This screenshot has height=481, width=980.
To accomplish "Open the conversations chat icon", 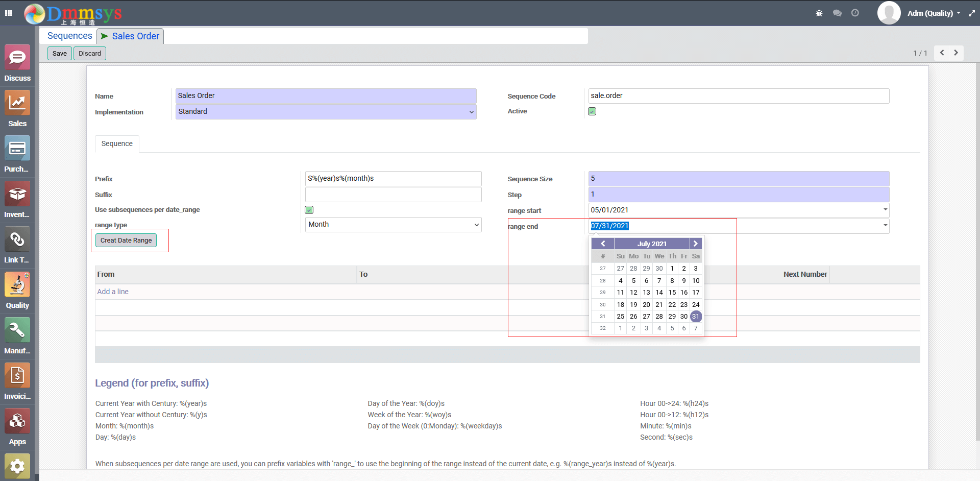I will [x=837, y=13].
